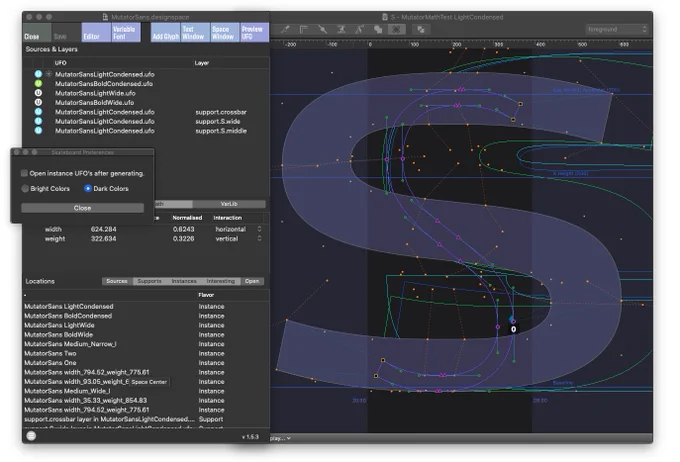Click the origin star icon beside first UFO
Image resolution: width=680 pixels, height=462 pixels.
[x=49, y=74]
